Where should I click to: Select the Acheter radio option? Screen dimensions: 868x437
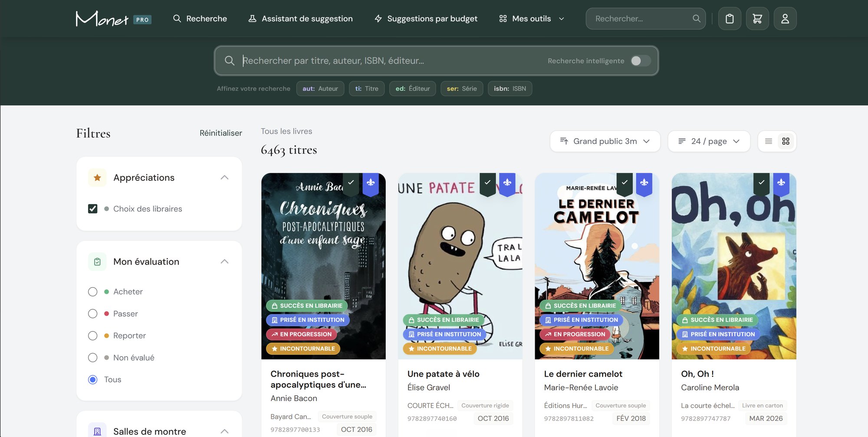pos(92,292)
